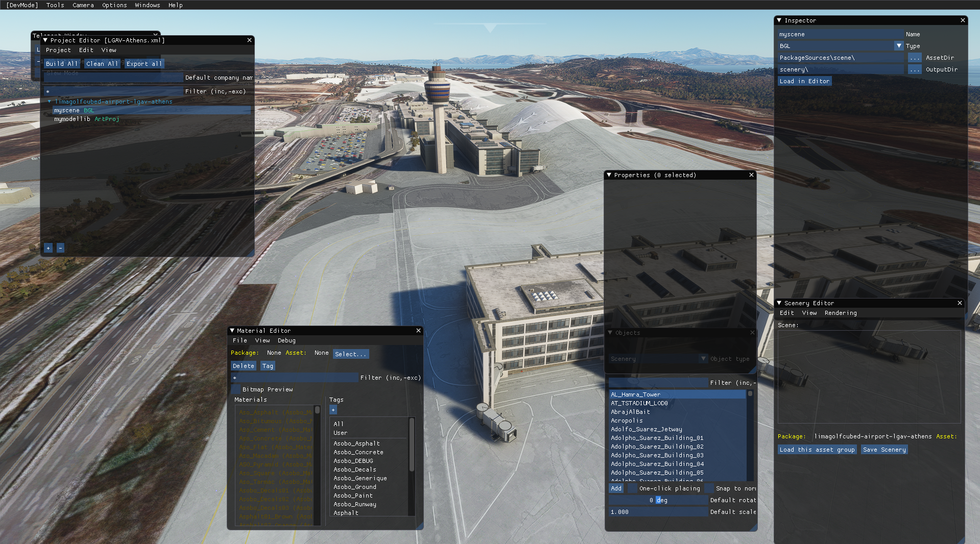980x544 pixels.
Task: Click the Export all button
Action: pyautogui.click(x=145, y=64)
